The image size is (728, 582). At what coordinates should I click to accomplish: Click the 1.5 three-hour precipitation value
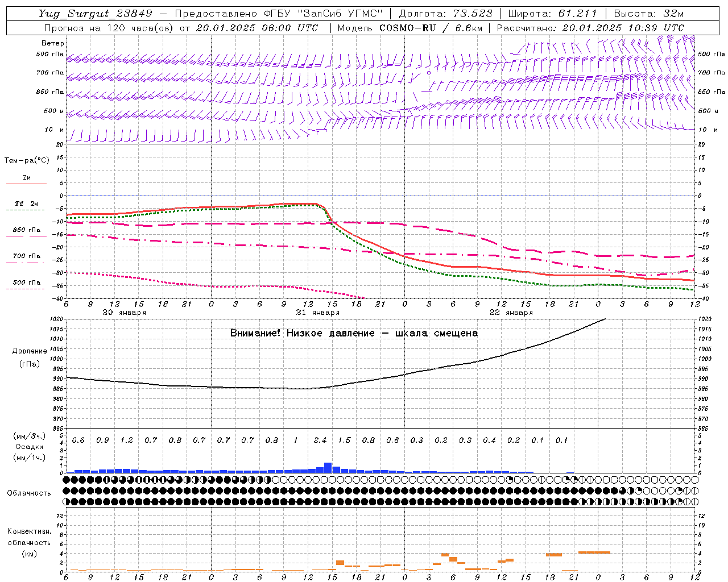pos(344,440)
